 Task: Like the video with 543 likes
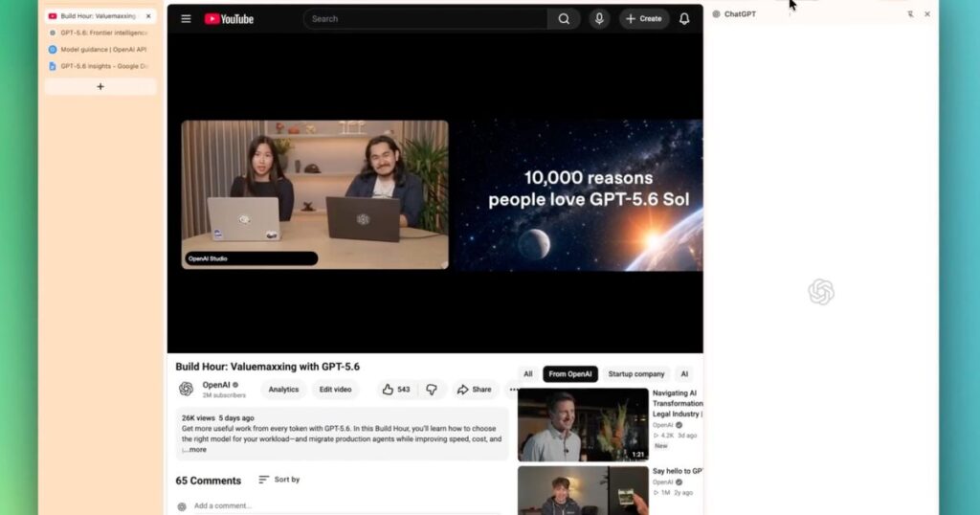396,390
